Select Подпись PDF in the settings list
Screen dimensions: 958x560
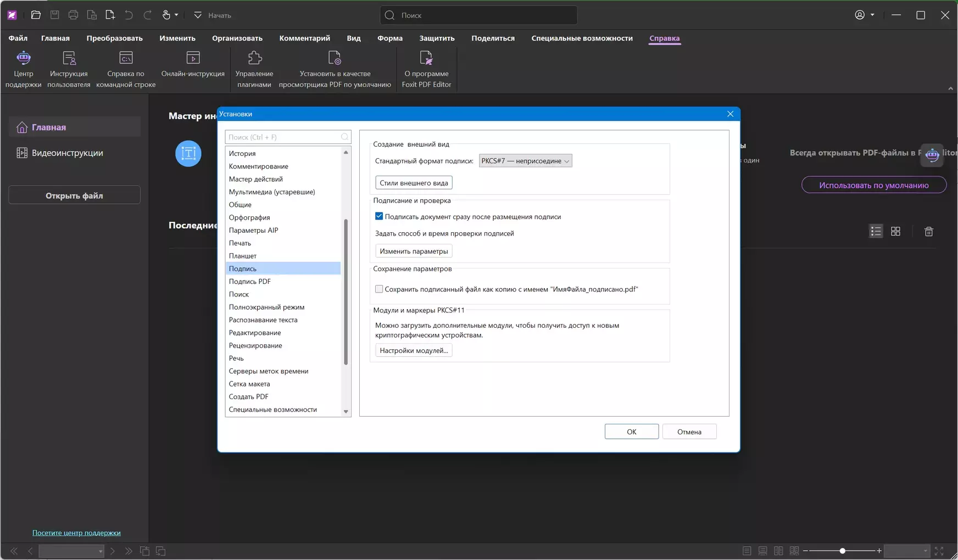click(250, 282)
